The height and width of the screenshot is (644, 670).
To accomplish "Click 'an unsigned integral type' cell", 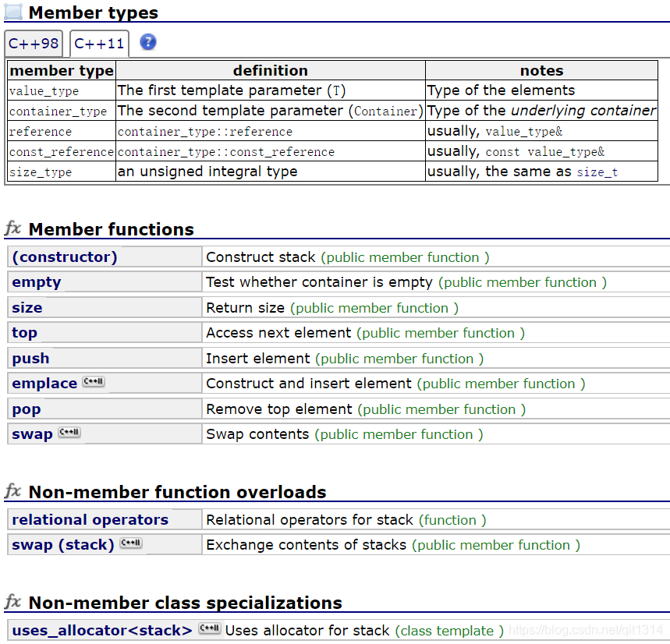I will point(271,172).
